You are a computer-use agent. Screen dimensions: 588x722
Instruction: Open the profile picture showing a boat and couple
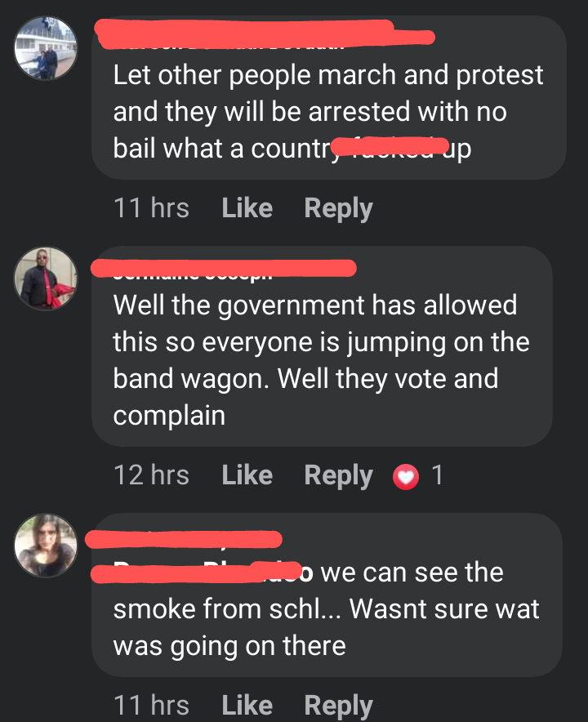46,48
